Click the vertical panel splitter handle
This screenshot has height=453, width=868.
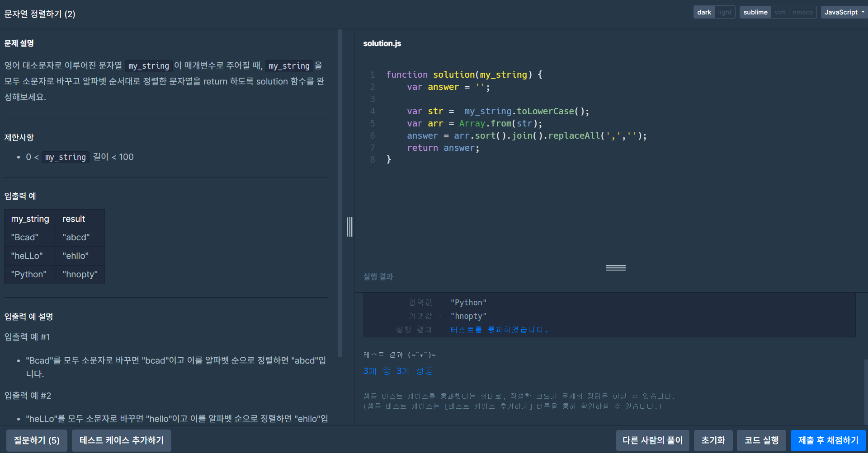coord(349,227)
